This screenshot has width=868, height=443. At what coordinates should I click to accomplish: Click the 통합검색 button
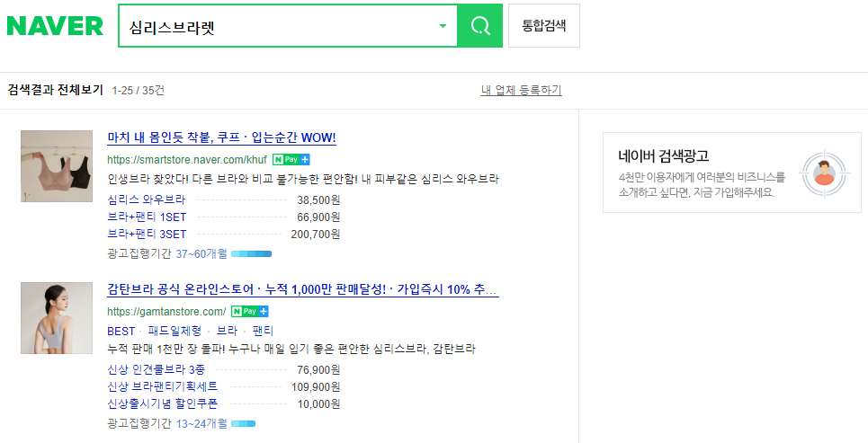click(x=543, y=25)
